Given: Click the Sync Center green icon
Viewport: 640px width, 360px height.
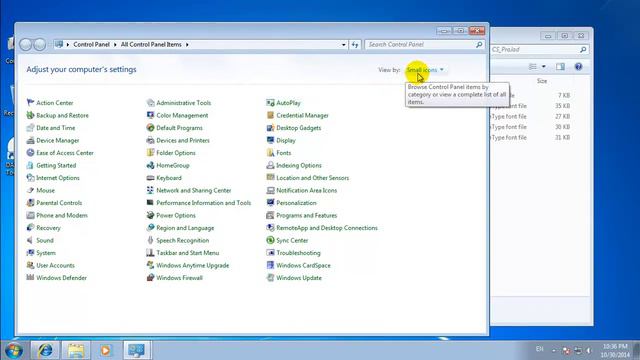Looking at the screenshot, I should click(270, 240).
